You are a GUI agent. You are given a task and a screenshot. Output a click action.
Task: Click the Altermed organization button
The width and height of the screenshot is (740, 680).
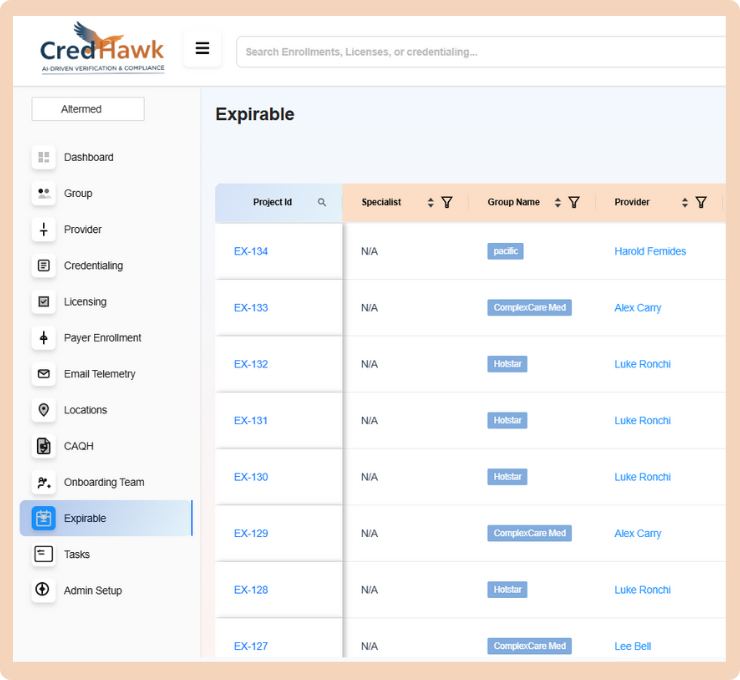[x=88, y=109]
